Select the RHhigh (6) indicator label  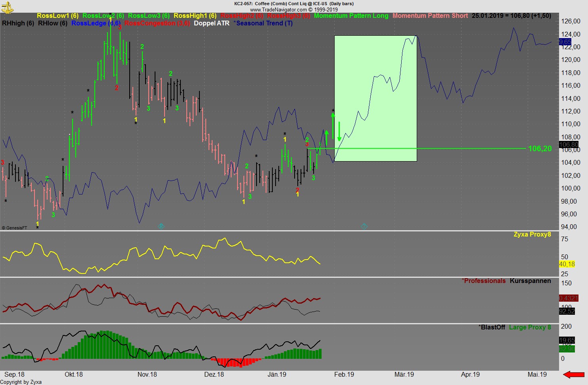[x=18, y=23]
